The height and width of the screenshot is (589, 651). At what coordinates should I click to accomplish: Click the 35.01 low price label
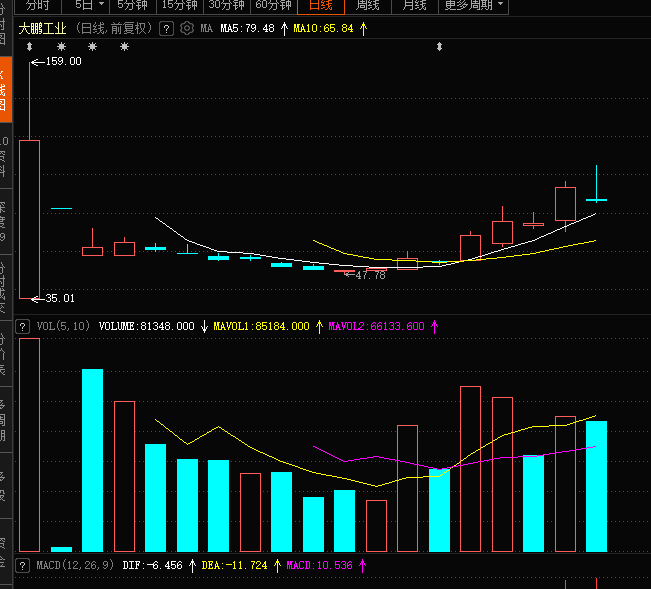click(60, 298)
